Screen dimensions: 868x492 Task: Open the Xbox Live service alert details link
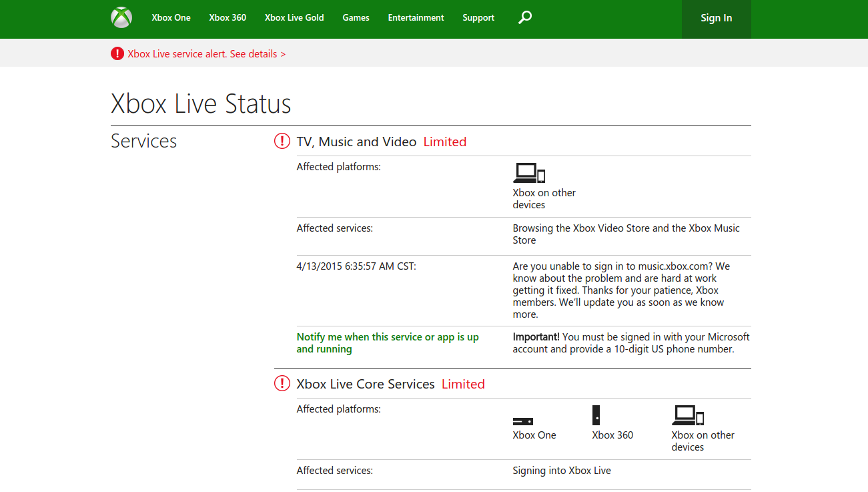tap(207, 54)
